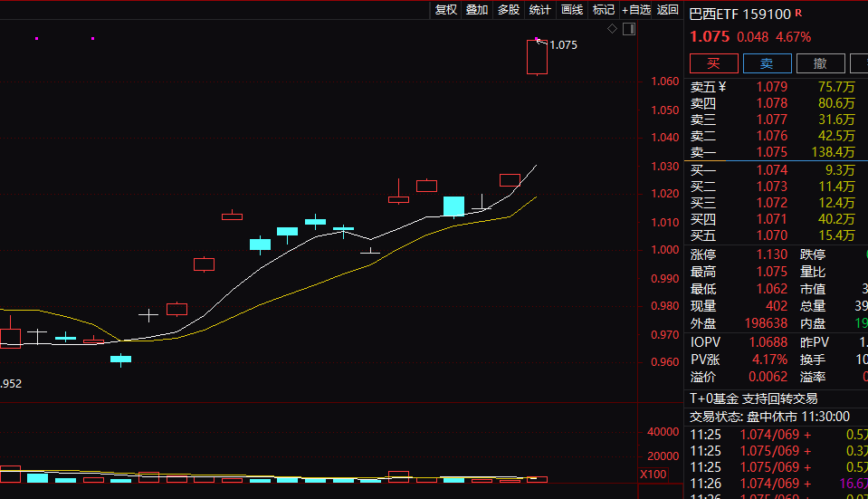Image resolution: width=868 pixels, height=499 pixels.
Task: Click the latest candlestick at 1.075
Action: [x=538, y=57]
